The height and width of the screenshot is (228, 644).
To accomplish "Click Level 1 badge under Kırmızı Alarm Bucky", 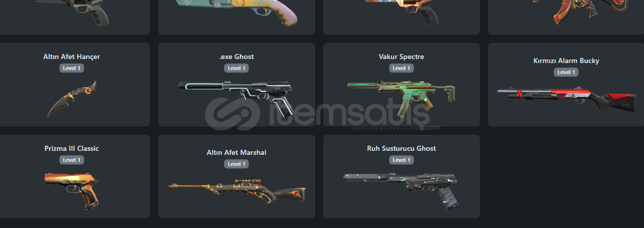I will [x=566, y=72].
